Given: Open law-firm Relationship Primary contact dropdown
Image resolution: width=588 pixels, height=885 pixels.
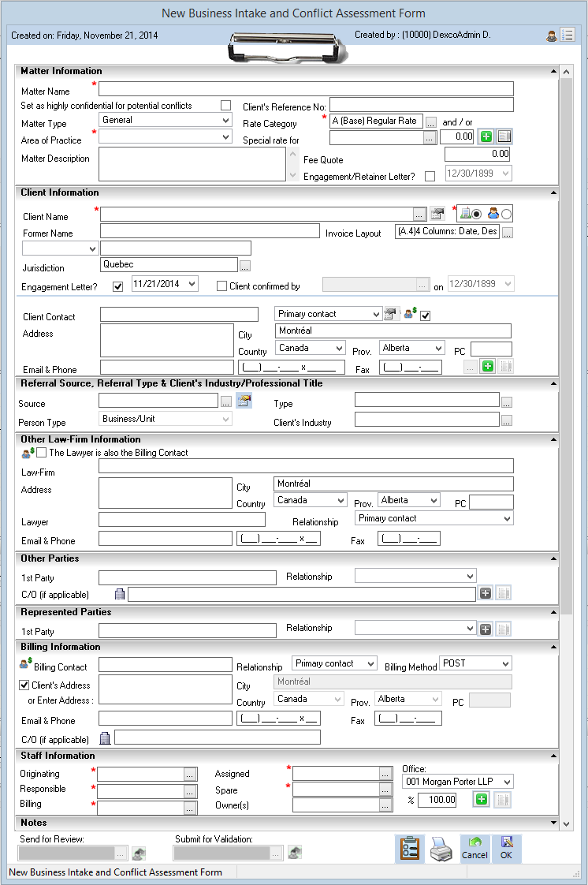Looking at the screenshot, I should (507, 518).
